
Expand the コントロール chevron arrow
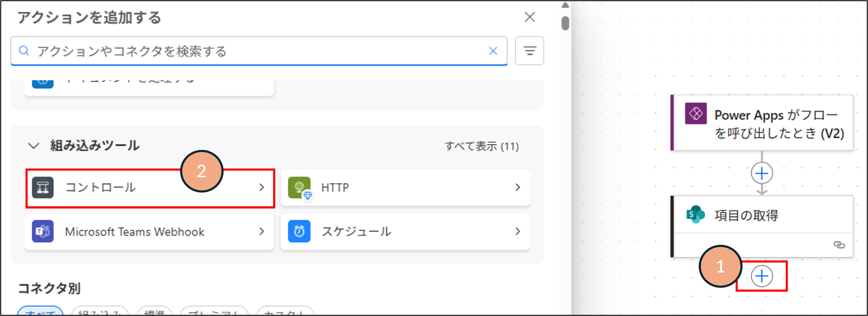pos(262,187)
